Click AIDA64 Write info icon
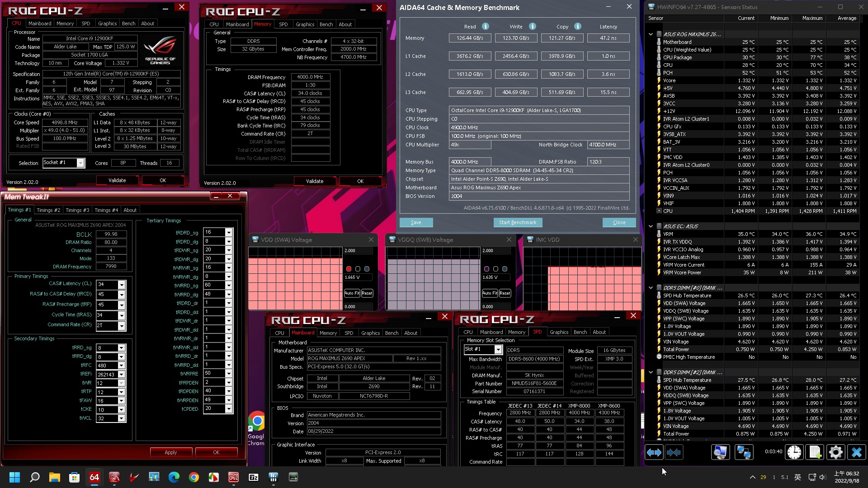Image resolution: width=868 pixels, height=488 pixels. tap(533, 26)
